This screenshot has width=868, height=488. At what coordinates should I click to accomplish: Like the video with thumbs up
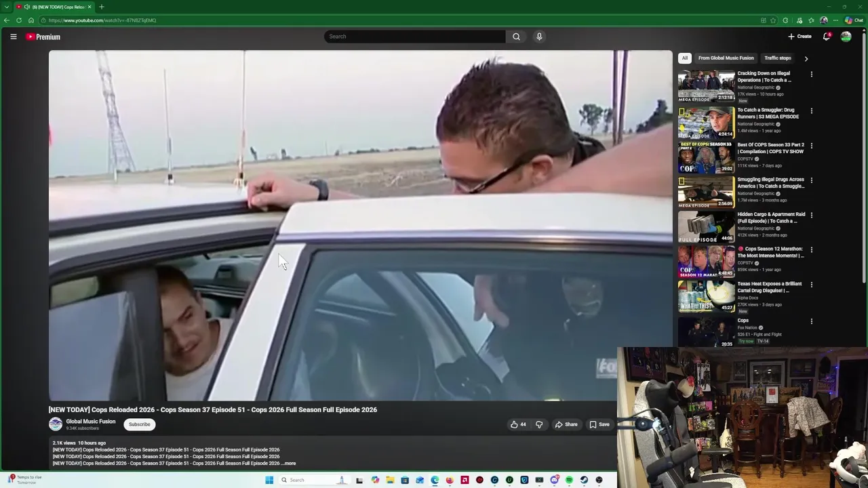518,424
